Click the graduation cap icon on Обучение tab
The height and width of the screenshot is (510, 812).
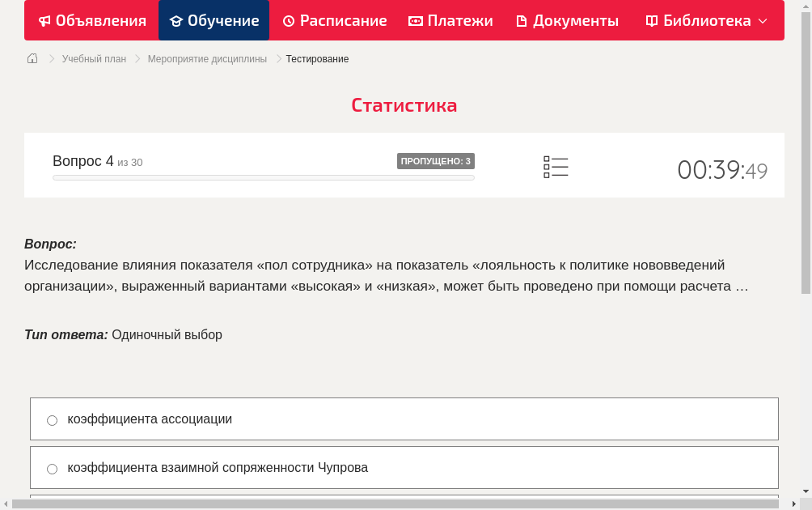[176, 20]
